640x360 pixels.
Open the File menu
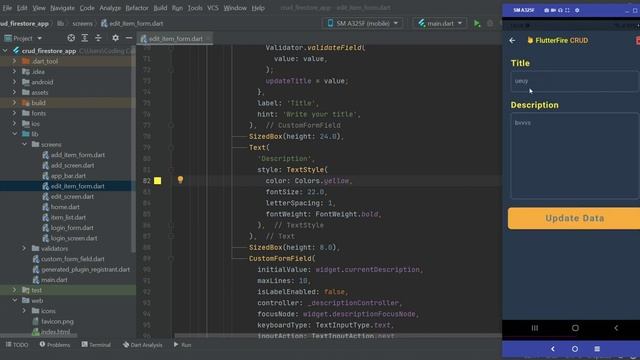[7, 8]
